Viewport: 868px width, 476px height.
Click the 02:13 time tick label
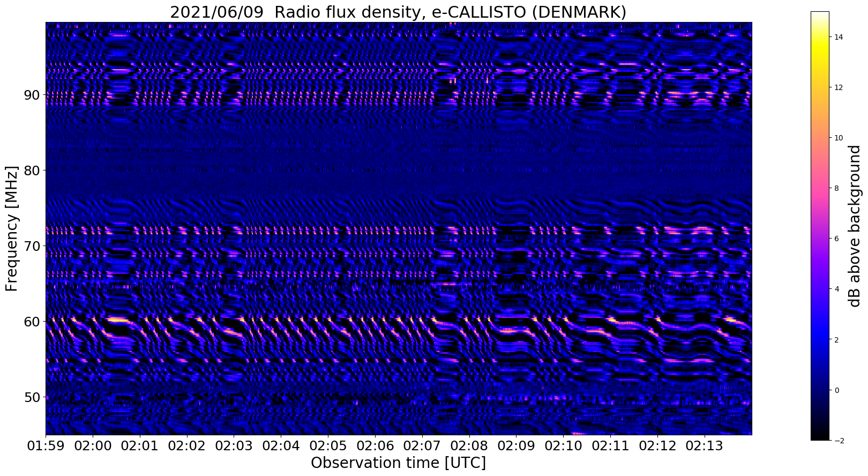(x=704, y=446)
